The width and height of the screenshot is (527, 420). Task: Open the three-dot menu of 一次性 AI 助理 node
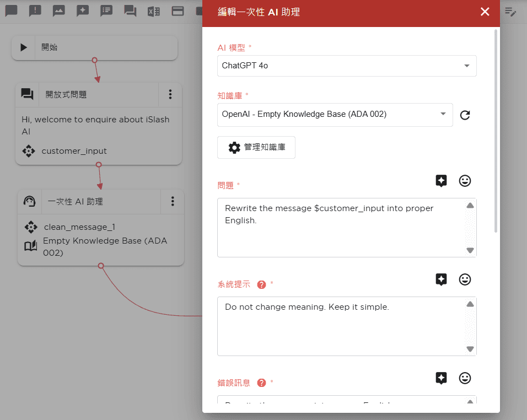click(x=173, y=201)
